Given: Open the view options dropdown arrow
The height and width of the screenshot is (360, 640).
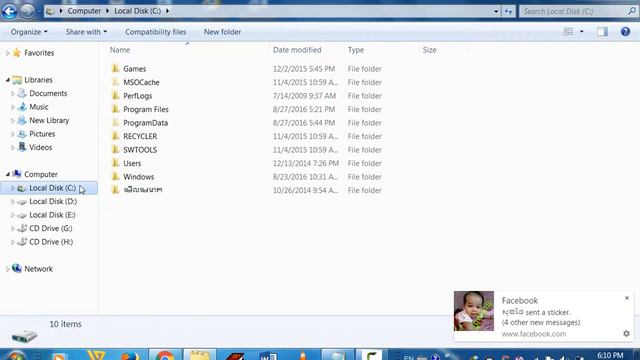Looking at the screenshot, I should pyautogui.click(x=582, y=31).
